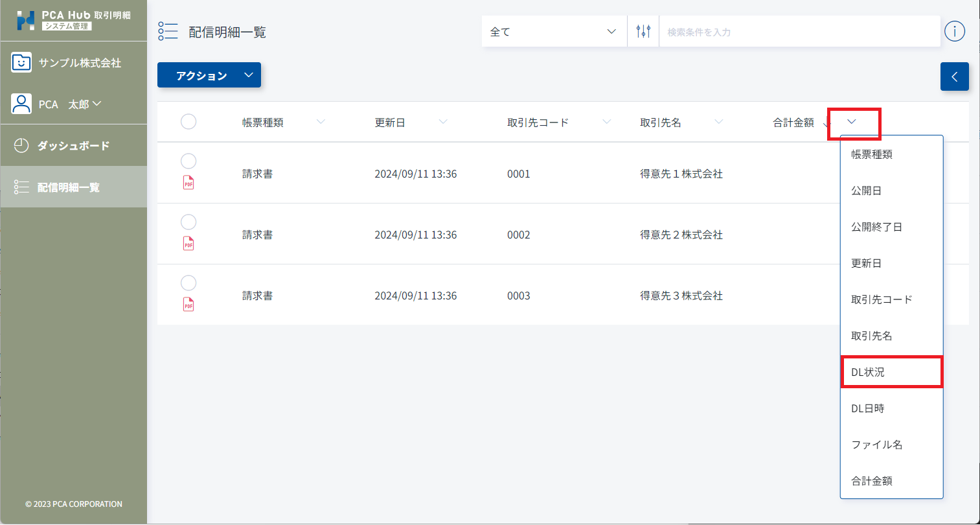Open the search filter sliders icon
The image size is (980, 525).
pyautogui.click(x=643, y=31)
